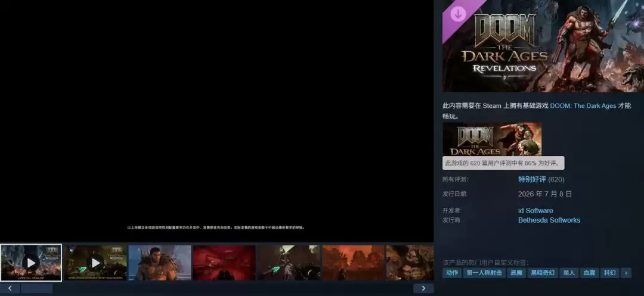
Task: Click the 第一人称射击 tag
Action: coord(484,273)
